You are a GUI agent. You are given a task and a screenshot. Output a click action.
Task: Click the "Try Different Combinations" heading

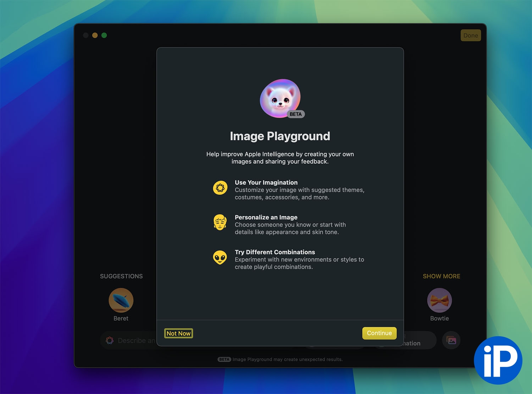coord(275,252)
